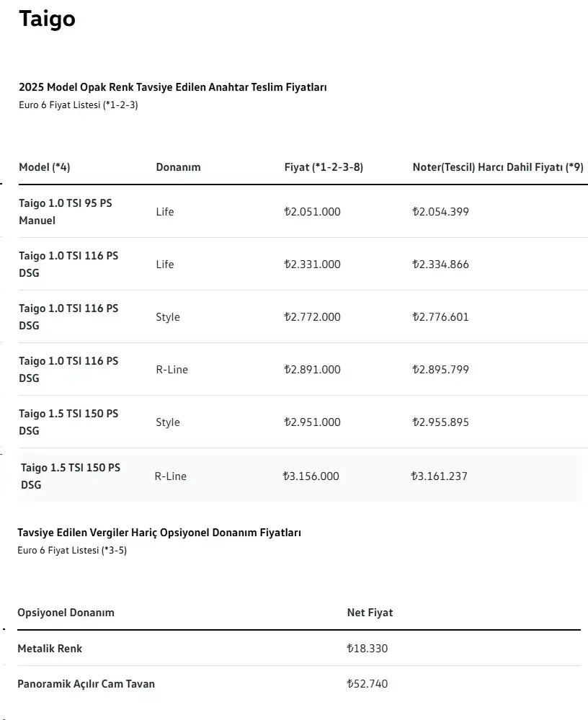
Task: Click the R-Line trim priced ₺2.891.000
Action: pyautogui.click(x=171, y=370)
